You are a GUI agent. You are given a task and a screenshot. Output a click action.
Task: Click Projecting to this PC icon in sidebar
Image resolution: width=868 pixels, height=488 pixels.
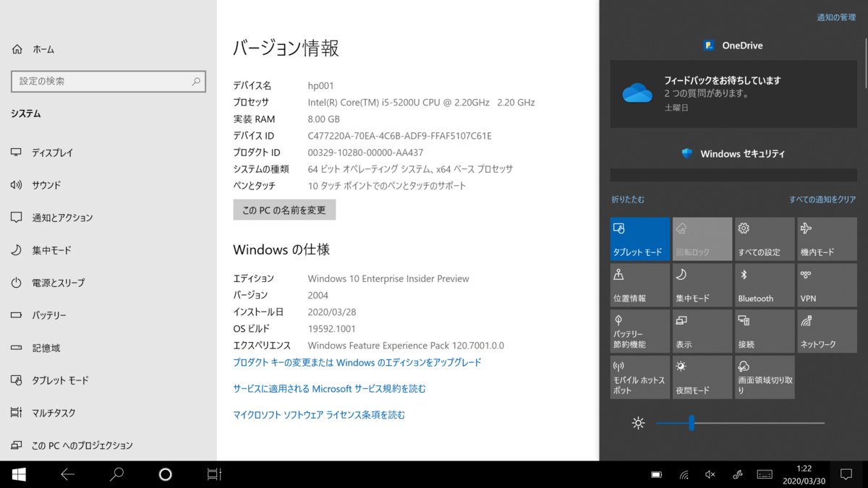[x=17, y=445]
